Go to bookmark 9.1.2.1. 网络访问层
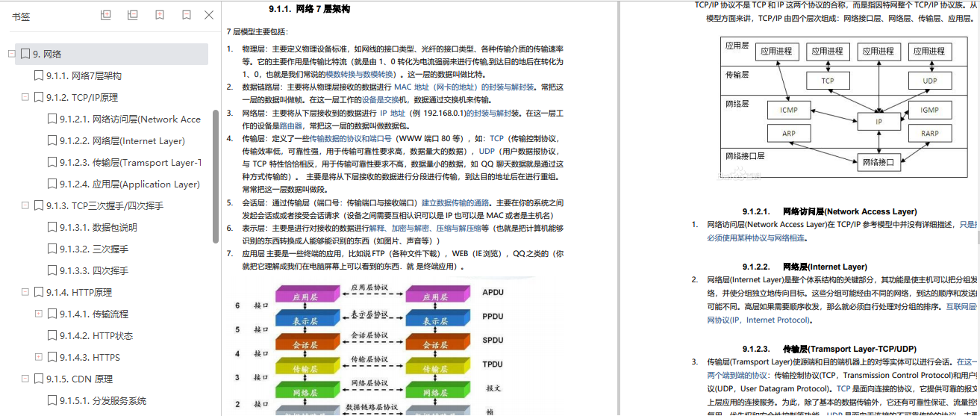This screenshot has height=416, width=980. (131, 119)
